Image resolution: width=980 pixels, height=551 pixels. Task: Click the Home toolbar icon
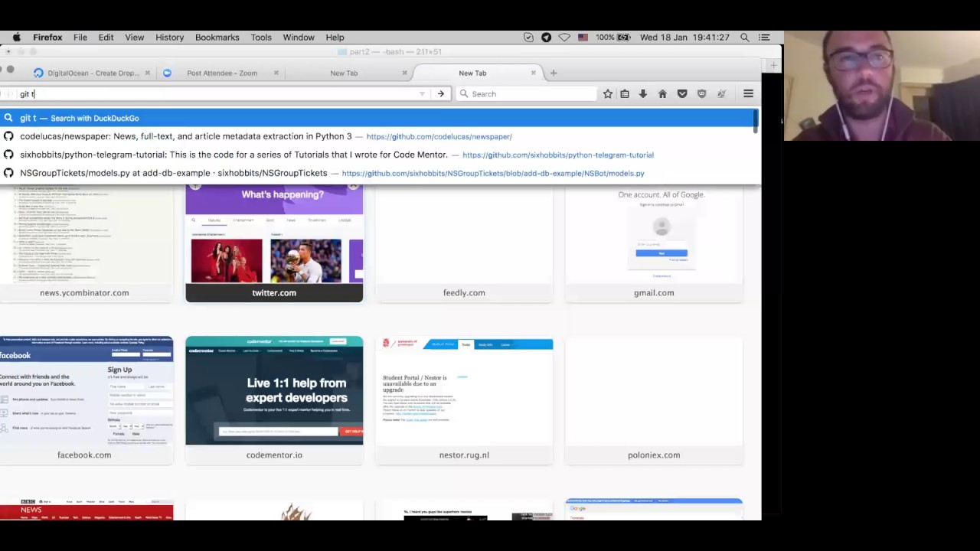click(x=662, y=93)
